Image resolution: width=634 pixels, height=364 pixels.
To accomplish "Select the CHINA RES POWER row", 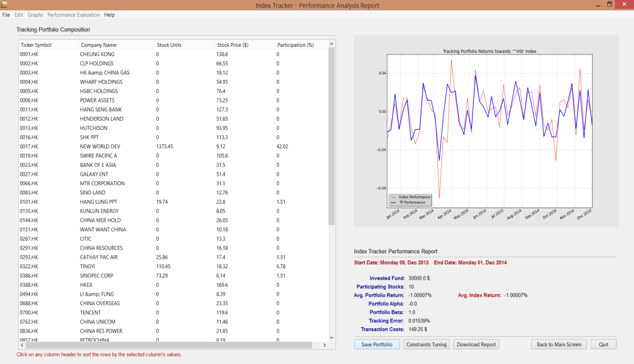I will pos(173,332).
